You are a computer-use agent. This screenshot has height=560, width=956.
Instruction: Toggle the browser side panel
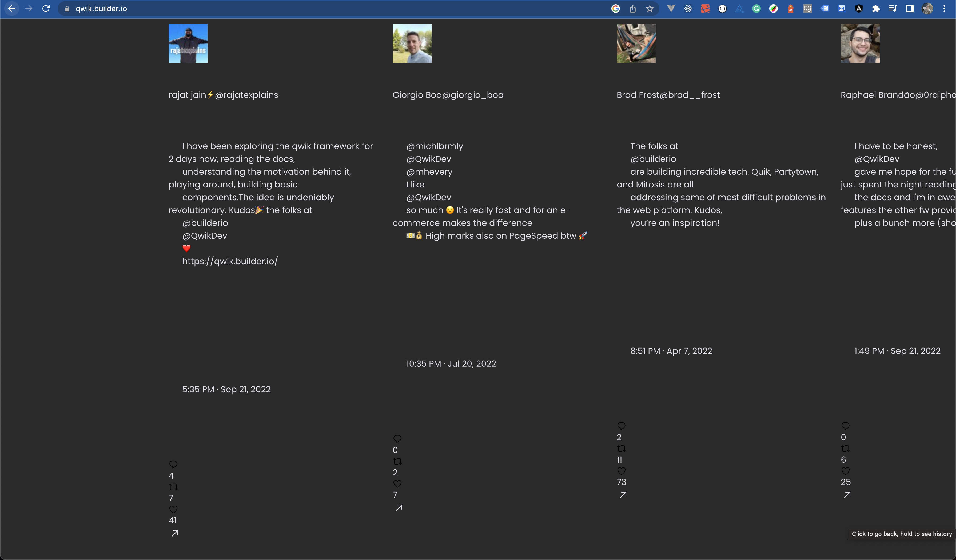pyautogui.click(x=910, y=9)
